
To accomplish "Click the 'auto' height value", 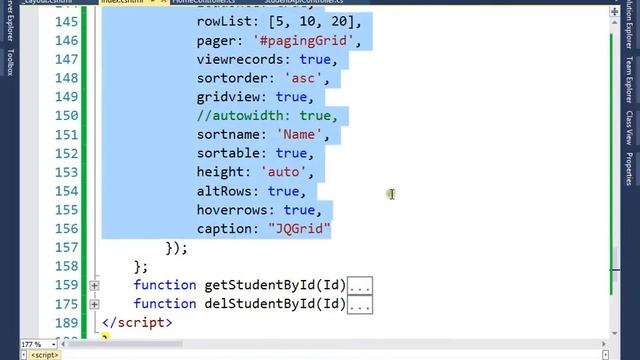I will tap(283, 172).
